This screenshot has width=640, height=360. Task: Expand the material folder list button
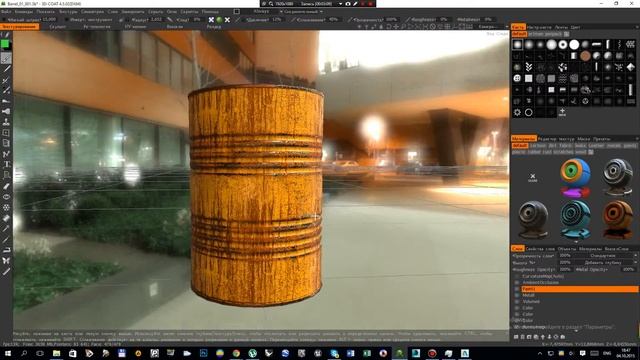[591, 152]
